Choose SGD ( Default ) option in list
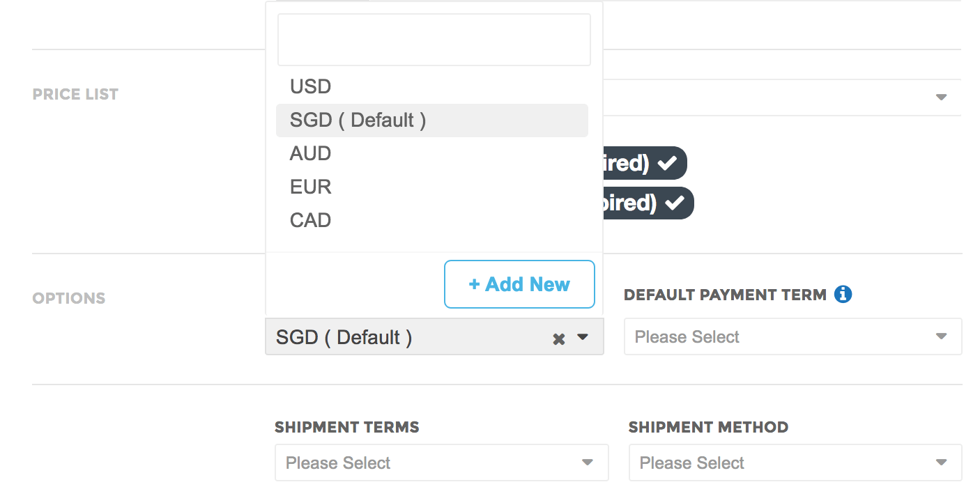Image resolution: width=980 pixels, height=489 pixels. [432, 121]
